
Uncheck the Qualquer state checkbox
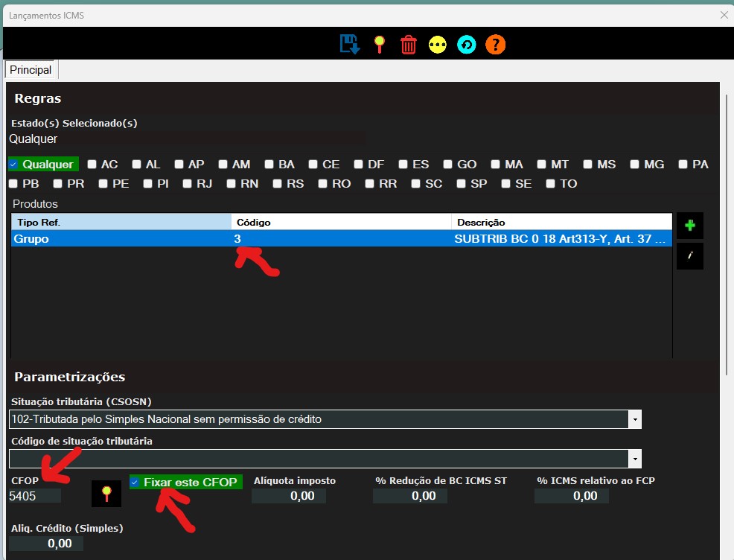point(14,164)
